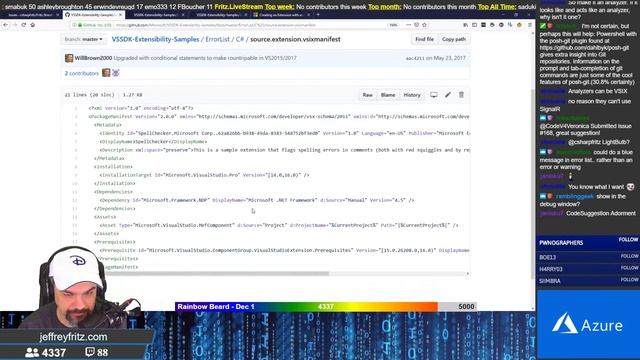The image size is (640, 360).
Task: Open second contributor avatar beside 2 contributors
Action: pos(116,73)
